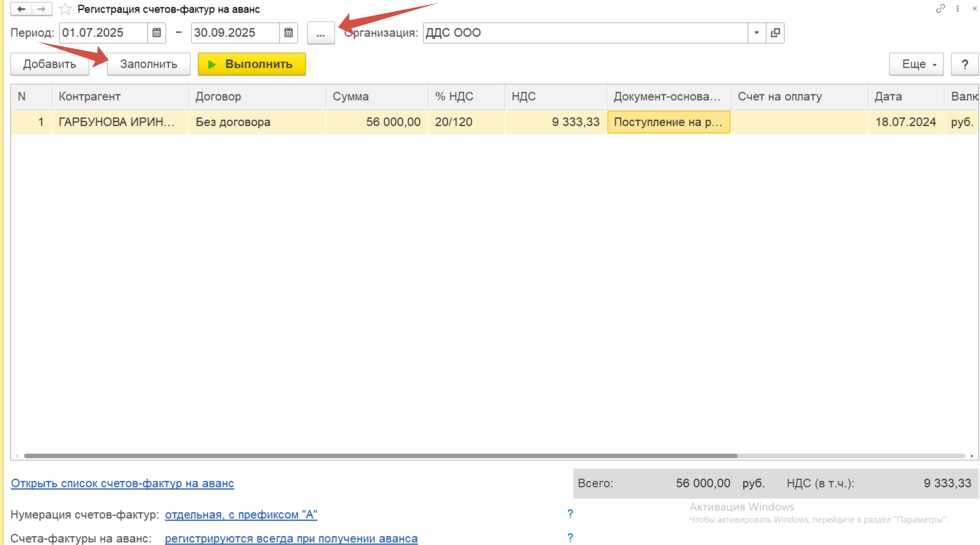Click the Добавить button
This screenshot has width=980, height=545.
(49, 64)
